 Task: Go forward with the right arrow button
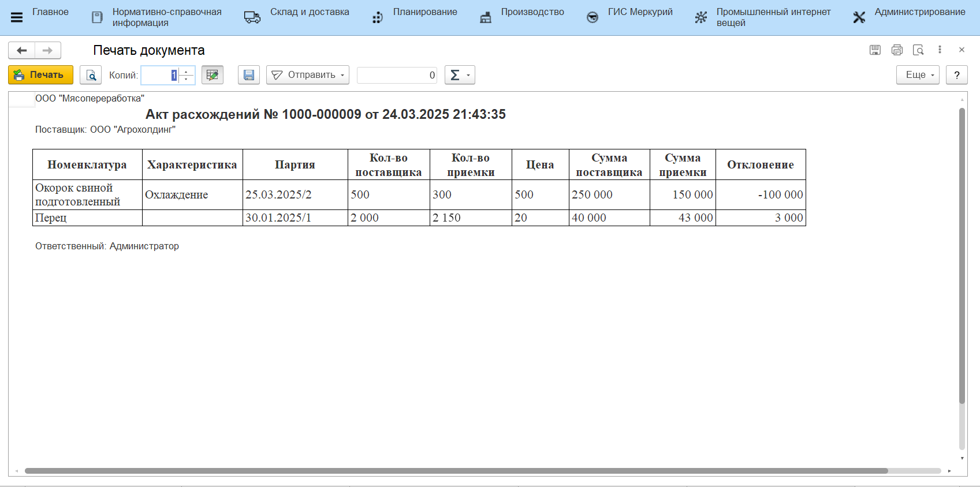point(48,51)
